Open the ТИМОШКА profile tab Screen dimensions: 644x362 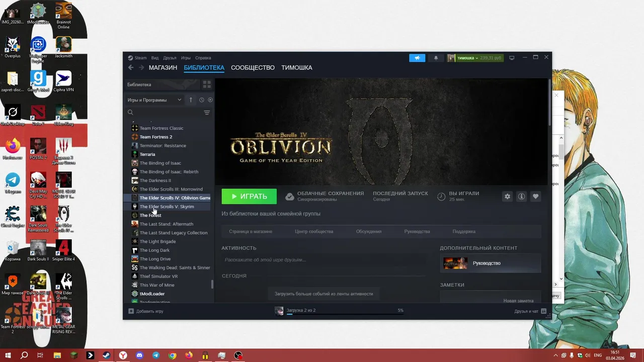pos(297,67)
